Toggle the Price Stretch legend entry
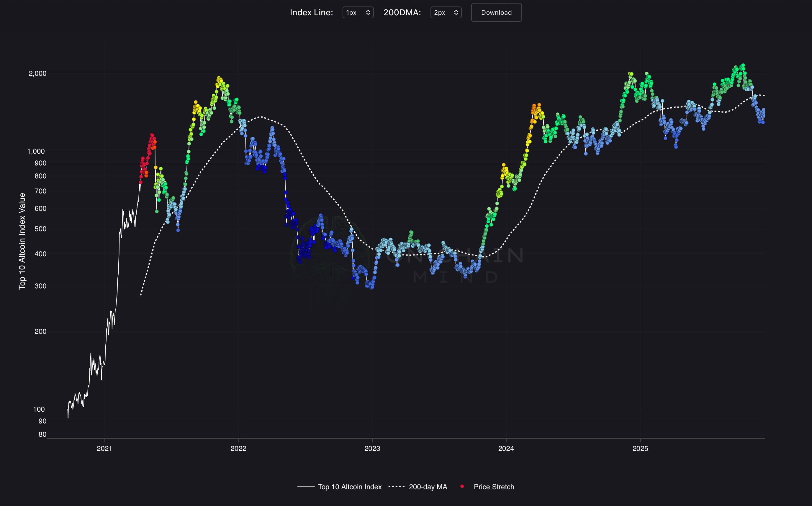The width and height of the screenshot is (812, 506). tap(494, 487)
